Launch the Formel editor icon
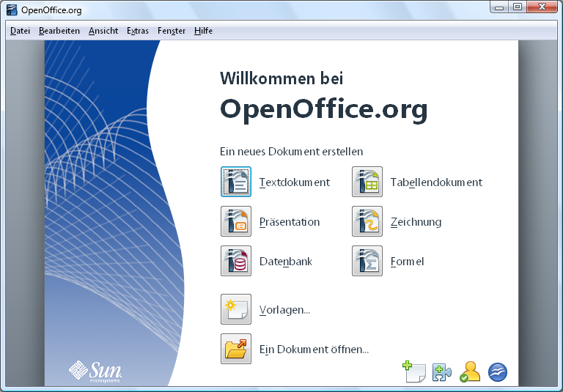 [x=367, y=261]
